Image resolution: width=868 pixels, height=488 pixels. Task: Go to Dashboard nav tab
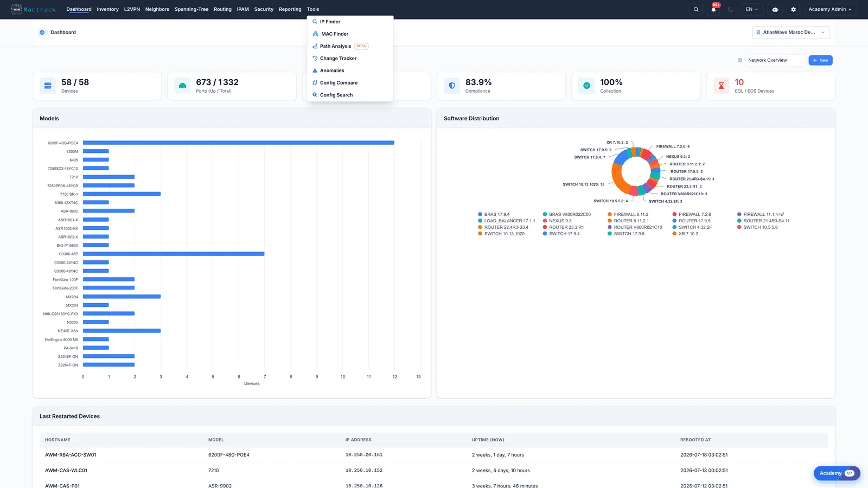[79, 9]
